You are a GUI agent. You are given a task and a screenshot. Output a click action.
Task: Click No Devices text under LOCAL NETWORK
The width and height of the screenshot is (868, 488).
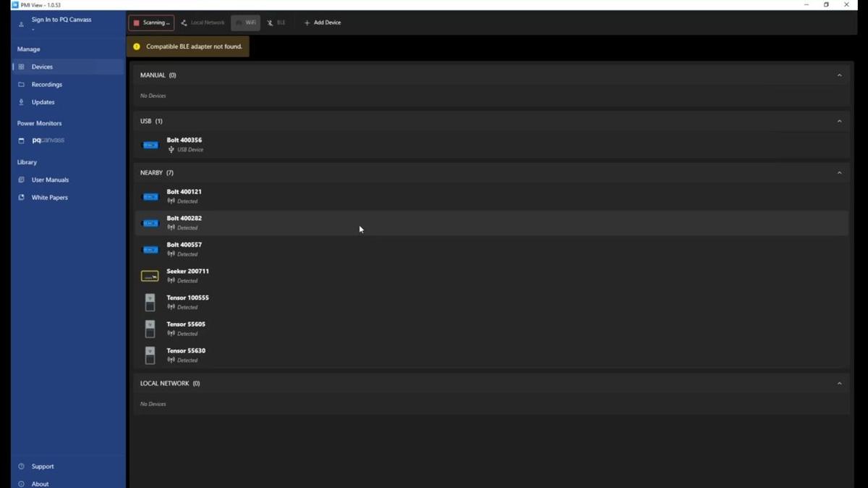[x=153, y=404]
